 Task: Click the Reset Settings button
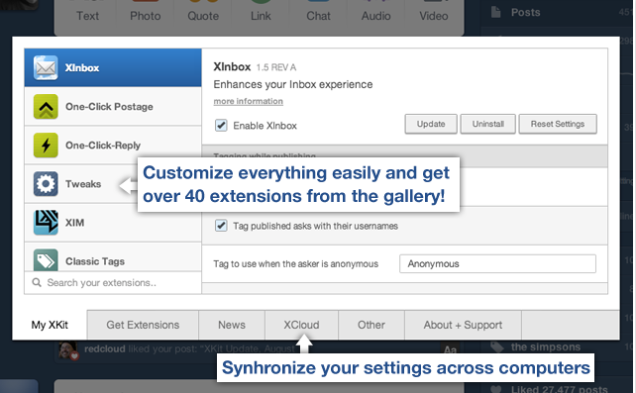[x=558, y=124]
